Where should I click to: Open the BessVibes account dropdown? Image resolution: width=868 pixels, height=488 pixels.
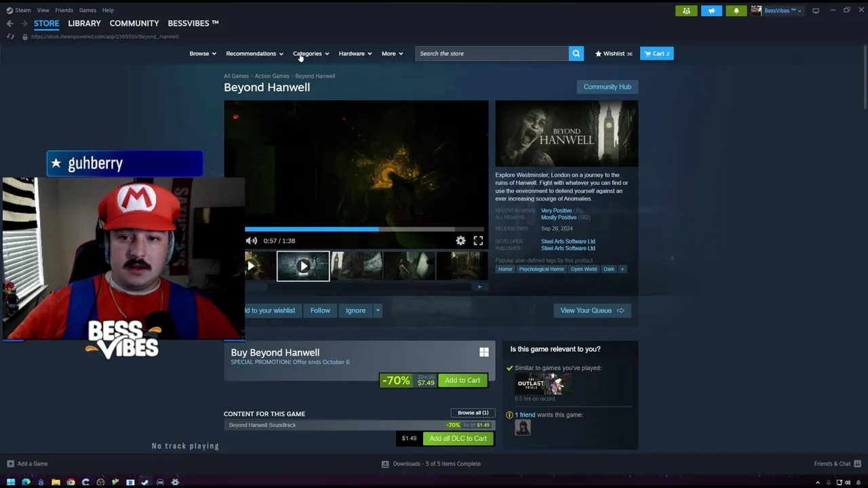tap(783, 11)
